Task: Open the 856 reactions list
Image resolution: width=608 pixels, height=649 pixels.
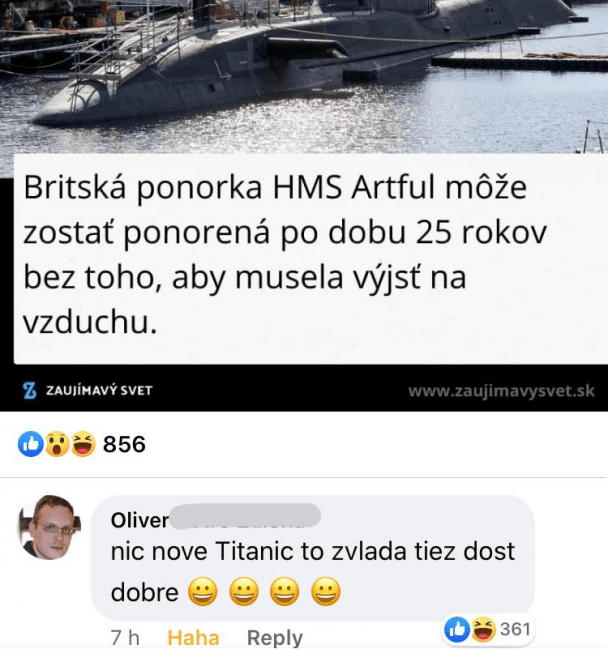Action: tap(124, 444)
